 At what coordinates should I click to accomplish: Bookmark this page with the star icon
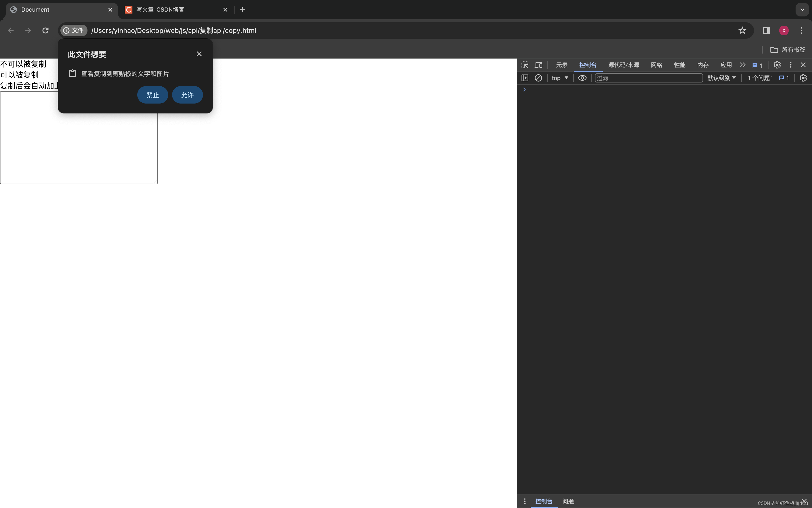tap(742, 30)
